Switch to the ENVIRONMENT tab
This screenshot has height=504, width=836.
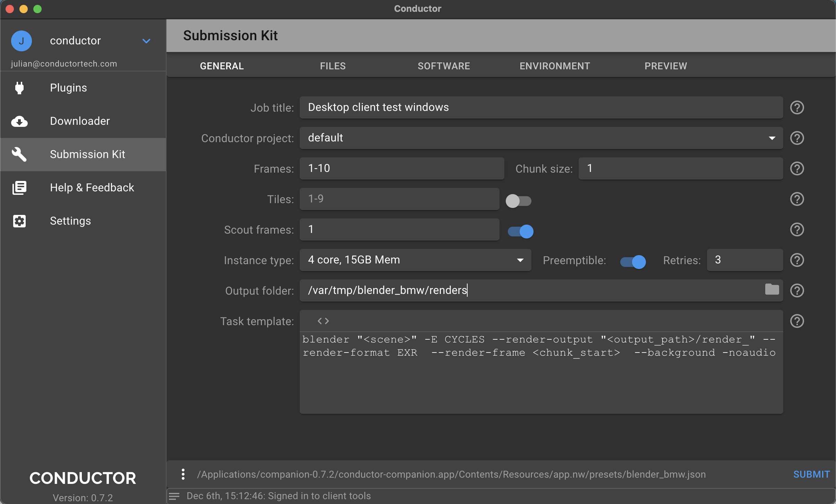tap(555, 66)
